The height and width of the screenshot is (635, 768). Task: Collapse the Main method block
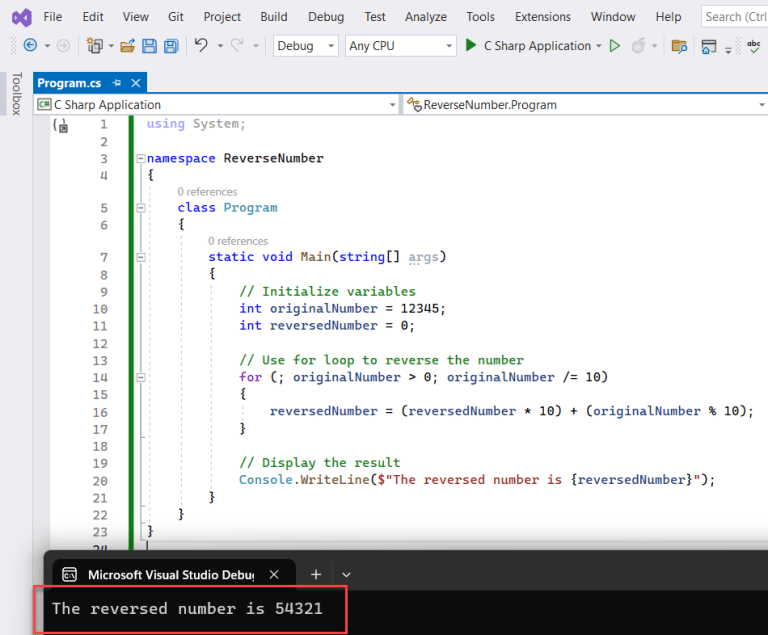point(141,257)
